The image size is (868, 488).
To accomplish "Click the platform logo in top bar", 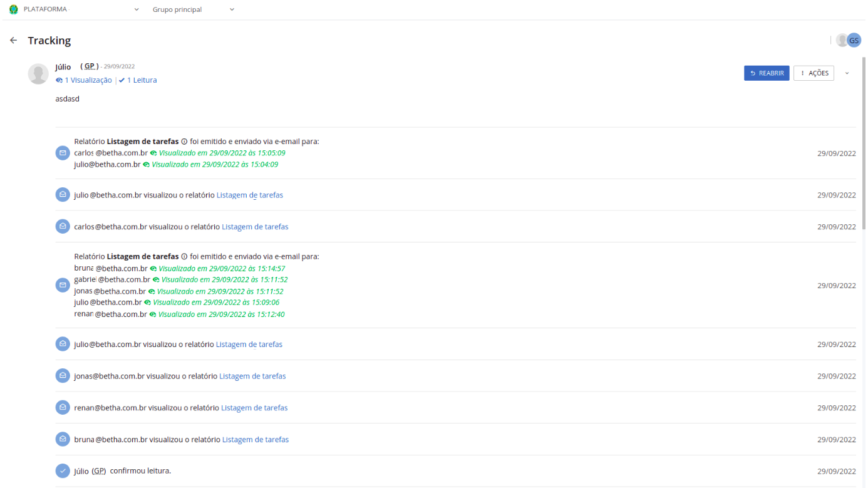I will [13, 9].
